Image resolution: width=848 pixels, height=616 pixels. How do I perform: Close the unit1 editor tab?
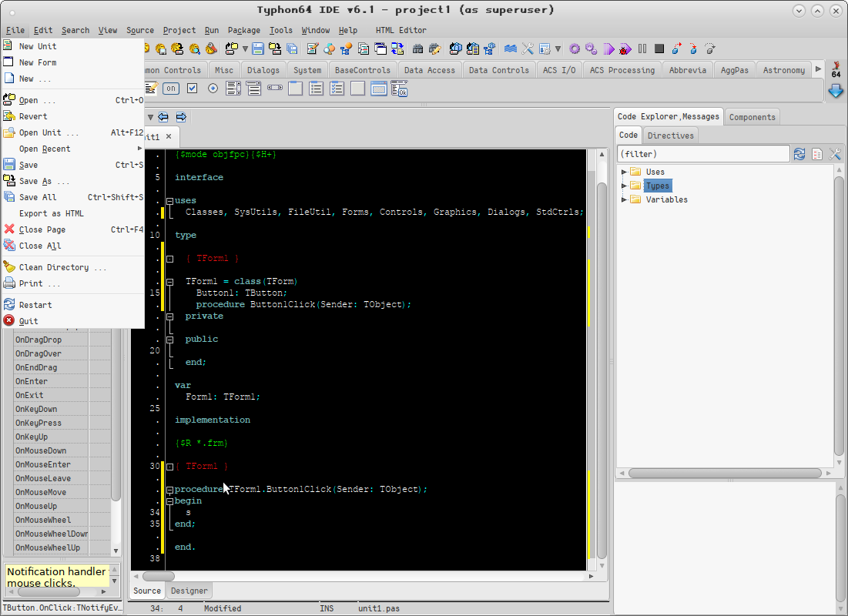pyautogui.click(x=169, y=136)
